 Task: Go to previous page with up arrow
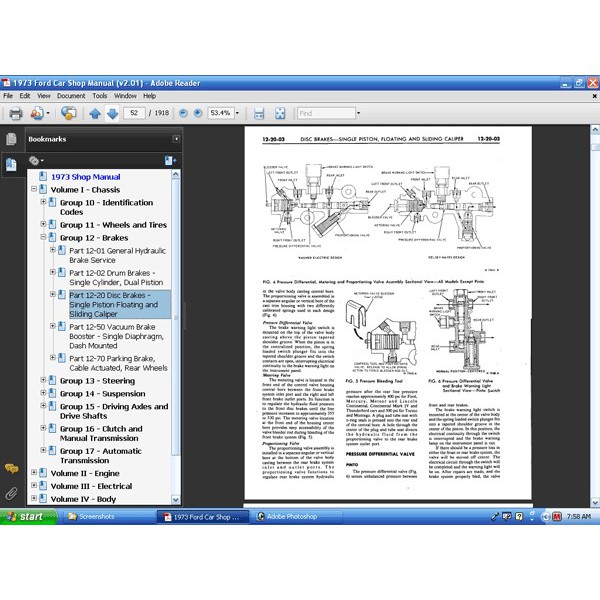(x=95, y=113)
